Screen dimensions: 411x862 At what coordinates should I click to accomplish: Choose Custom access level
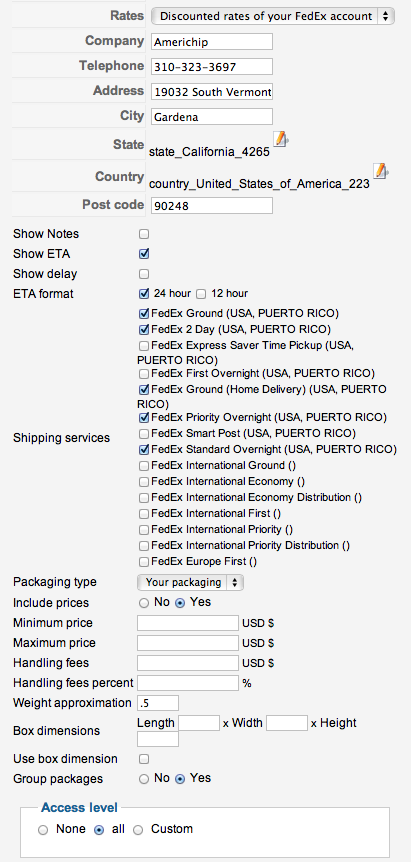click(138, 830)
